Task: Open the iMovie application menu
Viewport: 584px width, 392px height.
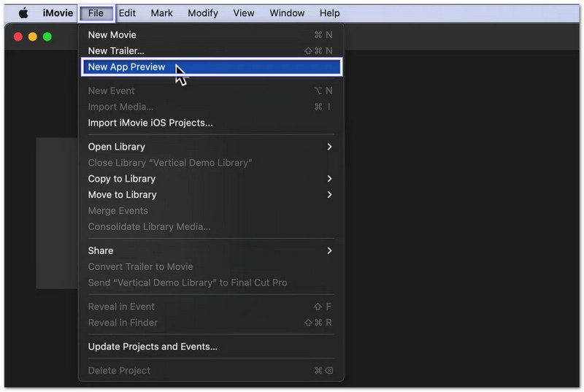Action: (58, 13)
